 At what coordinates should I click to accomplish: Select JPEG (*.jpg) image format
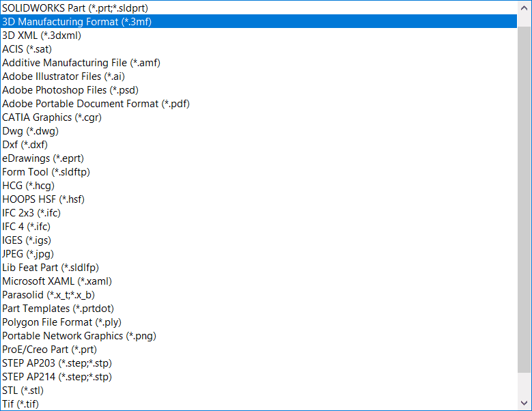[x=259, y=254]
